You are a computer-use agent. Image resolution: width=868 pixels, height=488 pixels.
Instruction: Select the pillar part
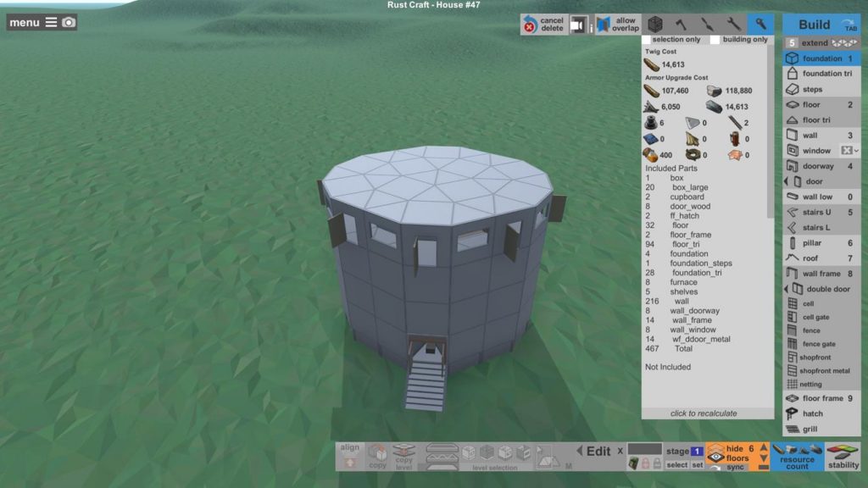(821, 243)
